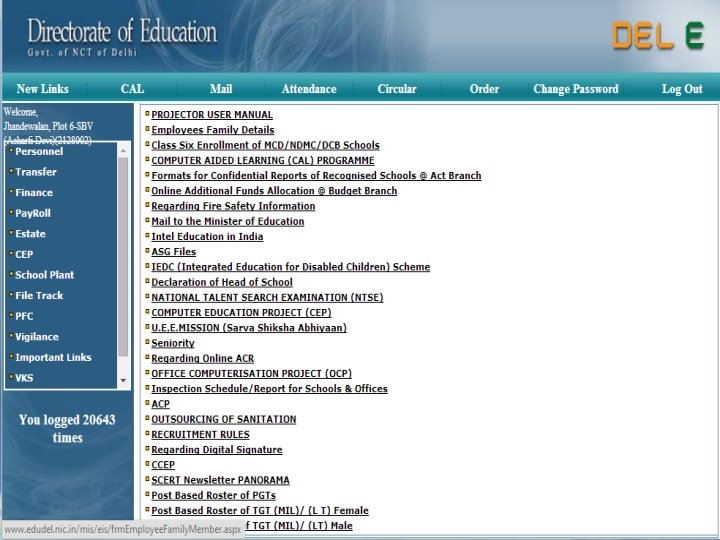
Task: Open Formats for Confidential Reports link
Action: [x=316, y=175]
